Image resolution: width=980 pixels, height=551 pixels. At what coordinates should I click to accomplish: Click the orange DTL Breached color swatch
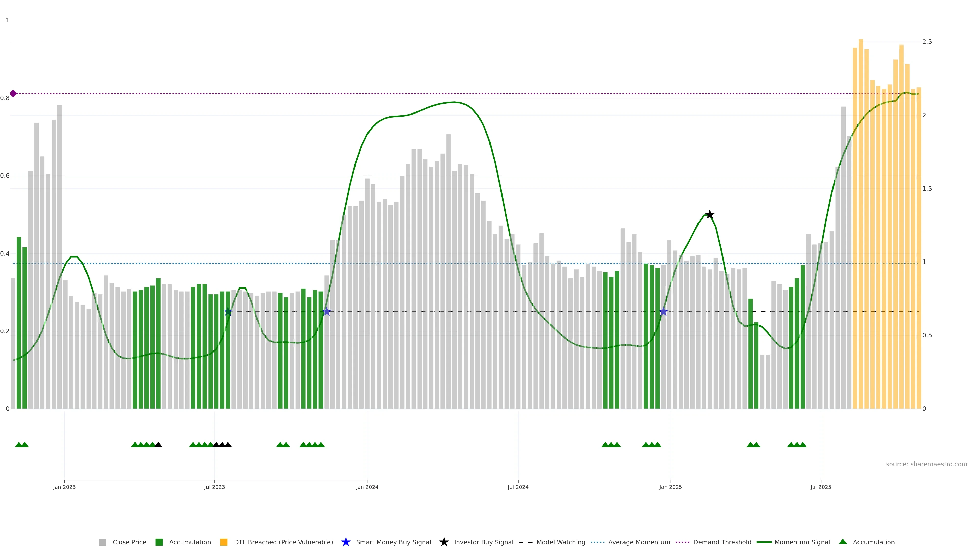click(x=224, y=542)
